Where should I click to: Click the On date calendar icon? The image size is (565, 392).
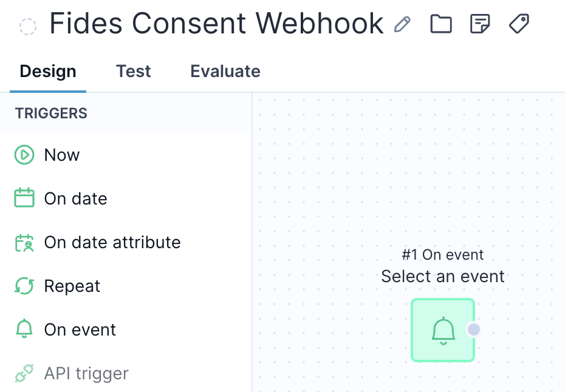pyautogui.click(x=24, y=198)
